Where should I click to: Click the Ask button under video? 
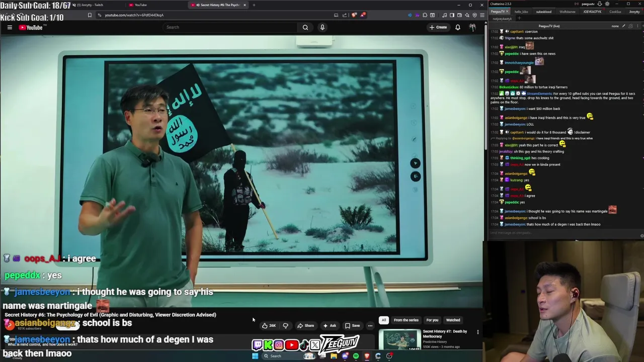329,325
